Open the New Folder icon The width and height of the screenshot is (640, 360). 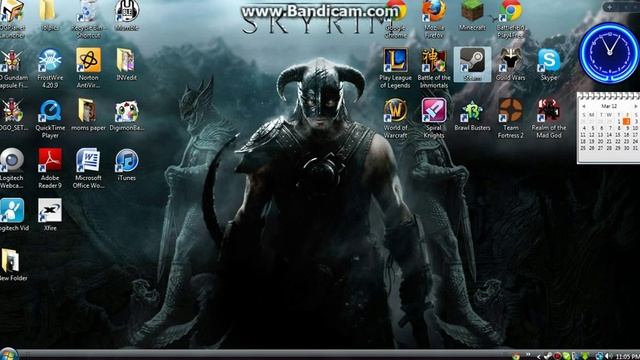pyautogui.click(x=13, y=264)
